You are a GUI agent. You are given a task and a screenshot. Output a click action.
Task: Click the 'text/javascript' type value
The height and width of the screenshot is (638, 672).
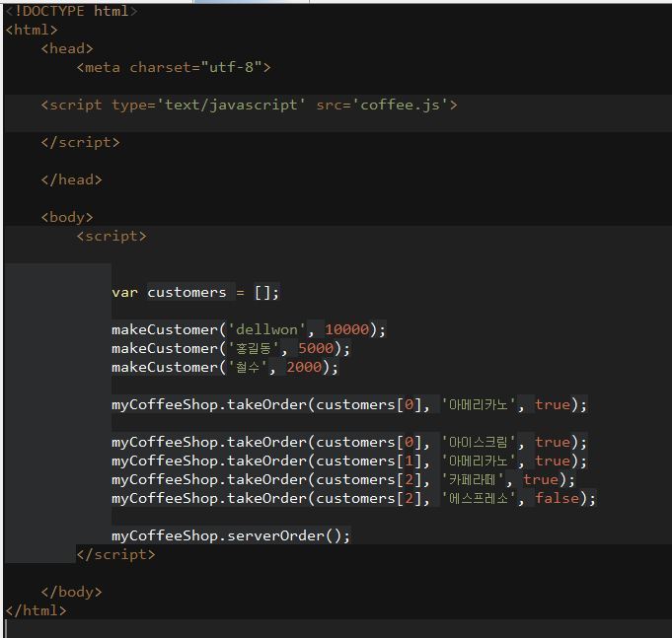231,105
